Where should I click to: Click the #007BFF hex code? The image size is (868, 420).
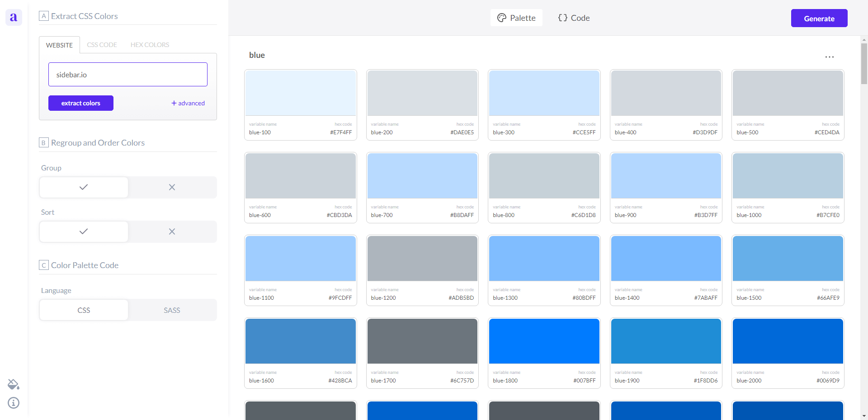[x=585, y=381]
